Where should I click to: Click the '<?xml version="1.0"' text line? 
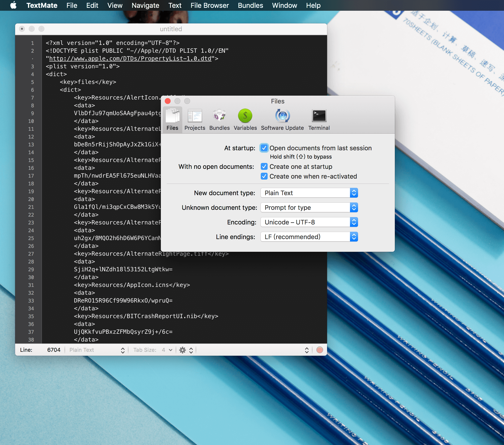pyautogui.click(x=113, y=43)
